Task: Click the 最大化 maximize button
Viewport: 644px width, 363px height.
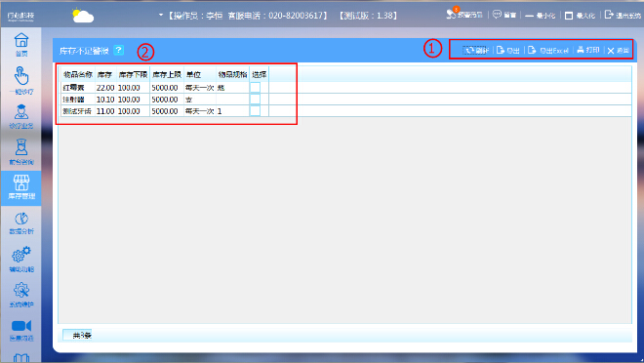Action: tap(580, 16)
